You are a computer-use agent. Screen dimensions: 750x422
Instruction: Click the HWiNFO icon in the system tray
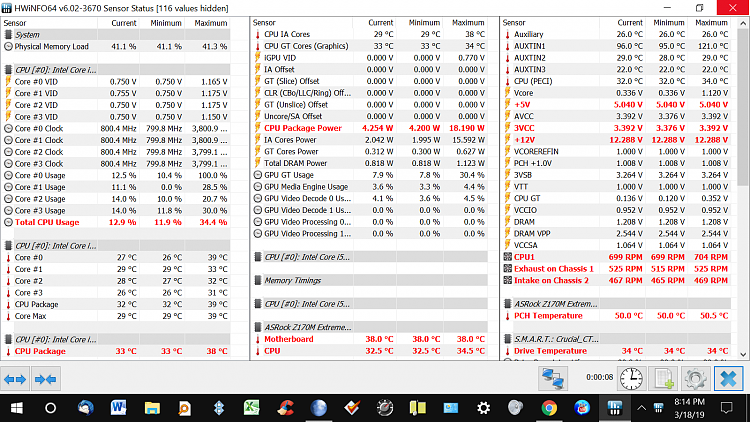tap(659, 408)
